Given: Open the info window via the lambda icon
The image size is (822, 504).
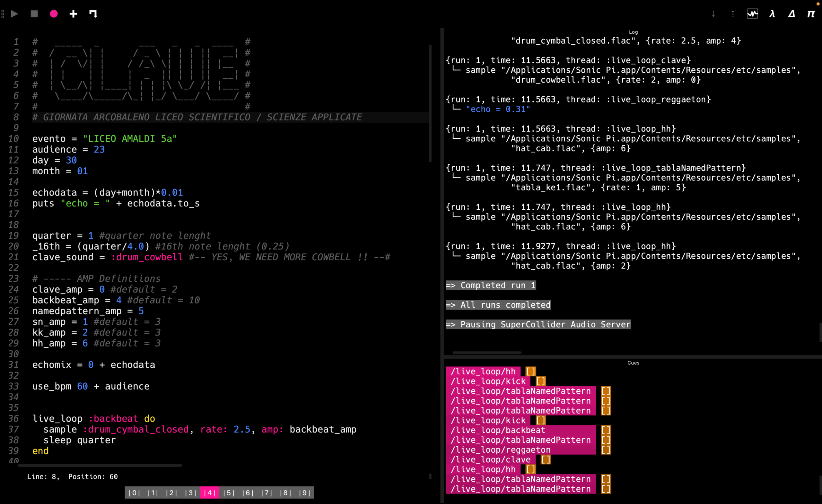Looking at the screenshot, I should pyautogui.click(x=772, y=14).
